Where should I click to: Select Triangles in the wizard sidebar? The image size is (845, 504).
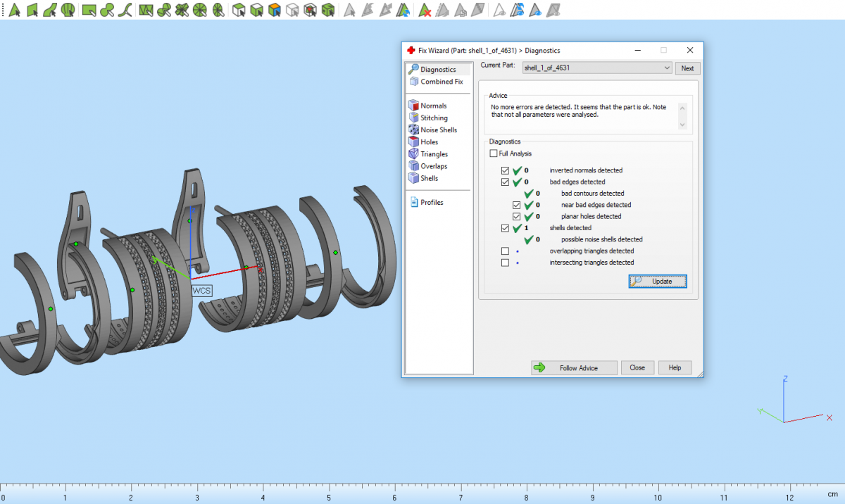tap(434, 153)
